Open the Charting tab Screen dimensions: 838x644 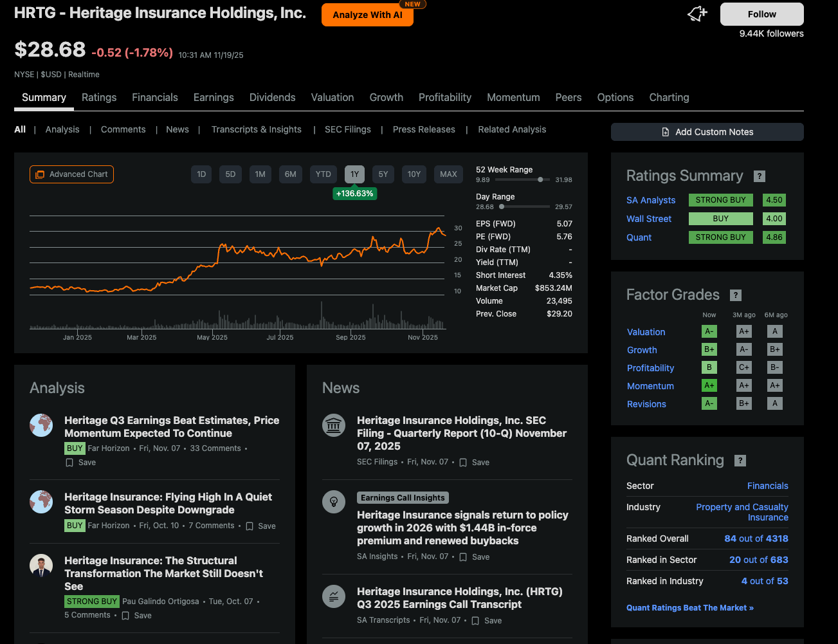pyautogui.click(x=669, y=97)
